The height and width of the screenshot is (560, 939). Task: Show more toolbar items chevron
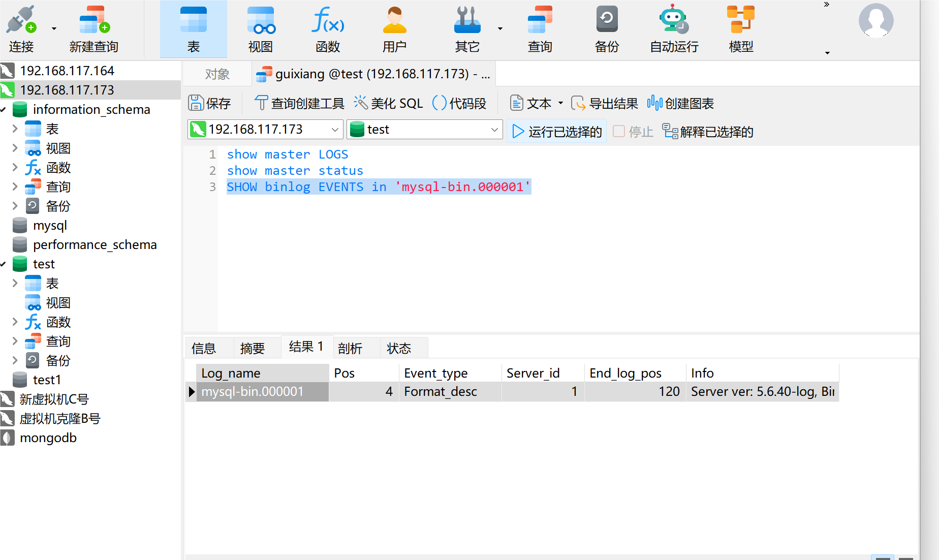click(827, 5)
